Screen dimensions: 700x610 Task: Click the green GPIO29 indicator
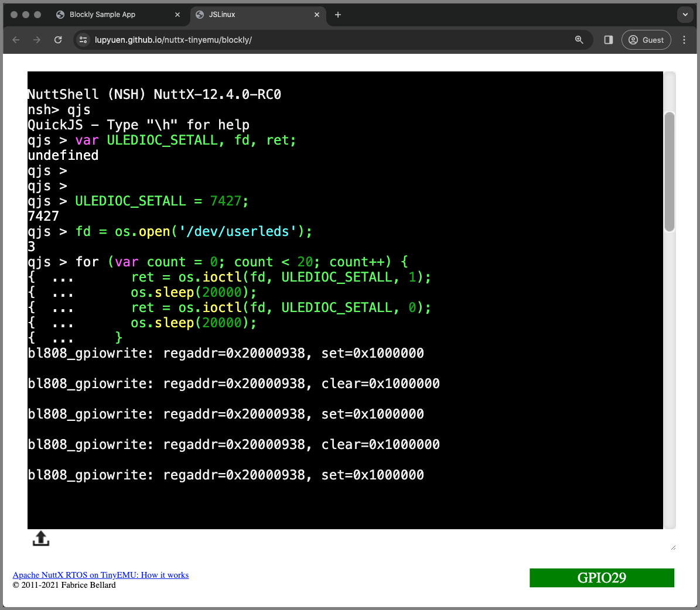click(602, 577)
